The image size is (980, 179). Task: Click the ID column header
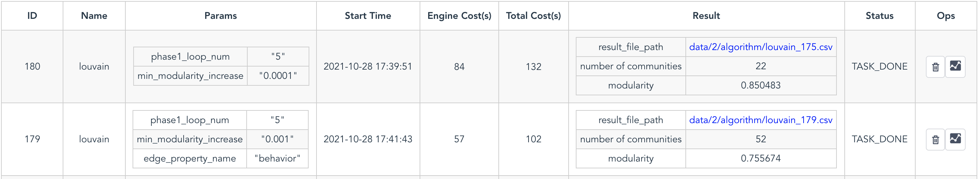click(x=32, y=16)
